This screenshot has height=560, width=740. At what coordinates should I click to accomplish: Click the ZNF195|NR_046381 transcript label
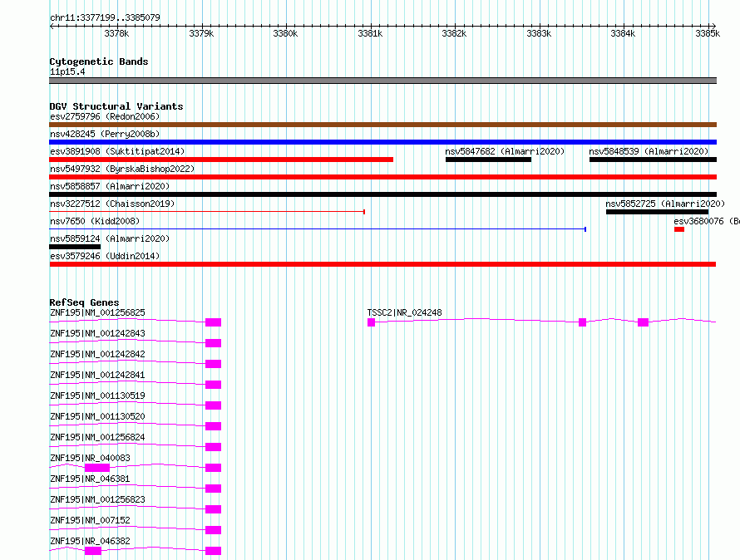(x=90, y=479)
